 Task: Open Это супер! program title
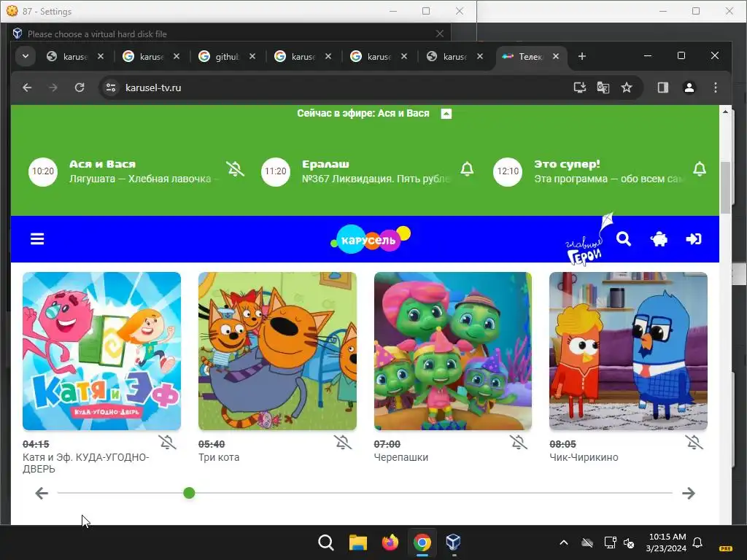pyautogui.click(x=567, y=164)
